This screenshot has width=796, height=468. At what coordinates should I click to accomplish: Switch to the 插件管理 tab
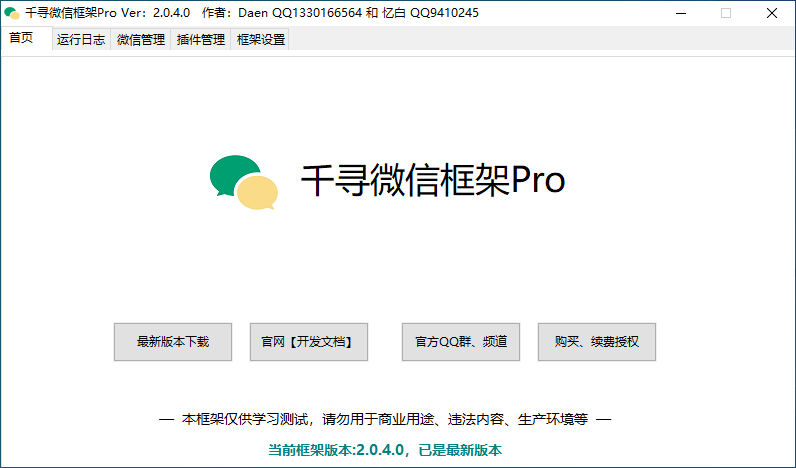(x=201, y=40)
